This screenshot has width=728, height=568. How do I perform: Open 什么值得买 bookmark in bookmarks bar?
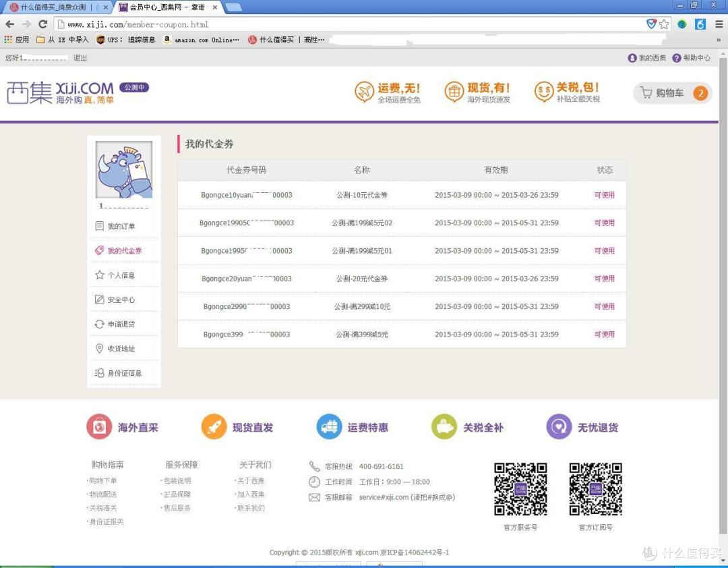tap(286, 40)
